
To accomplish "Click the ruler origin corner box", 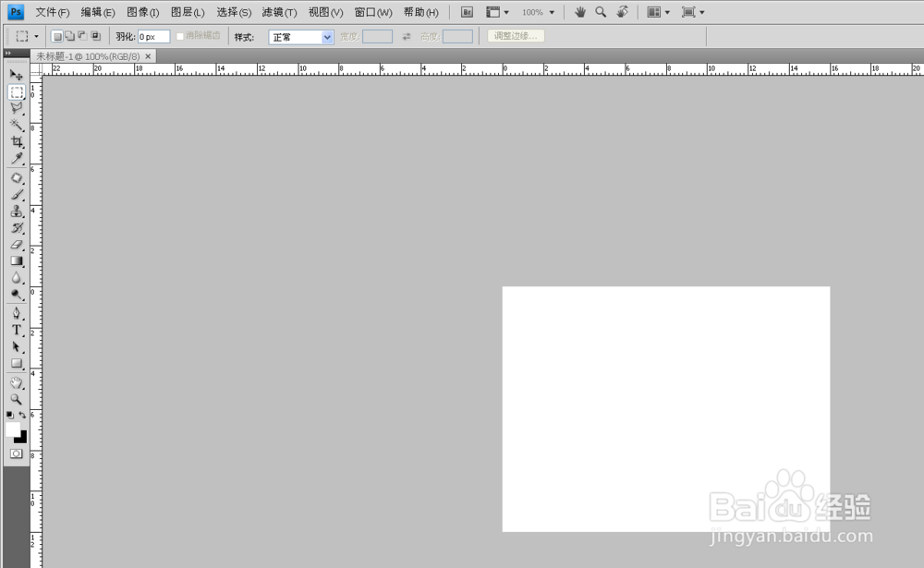I will pyautogui.click(x=36, y=69).
